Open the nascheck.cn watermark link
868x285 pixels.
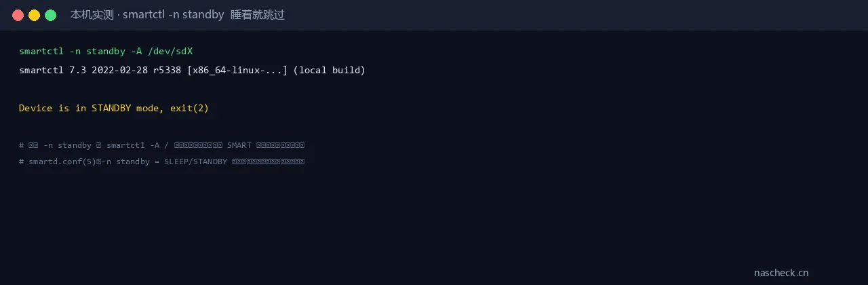[781, 273]
